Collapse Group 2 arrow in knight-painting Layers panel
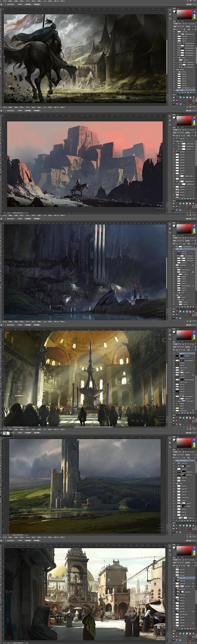This screenshot has height=644, width=197. (178, 58)
